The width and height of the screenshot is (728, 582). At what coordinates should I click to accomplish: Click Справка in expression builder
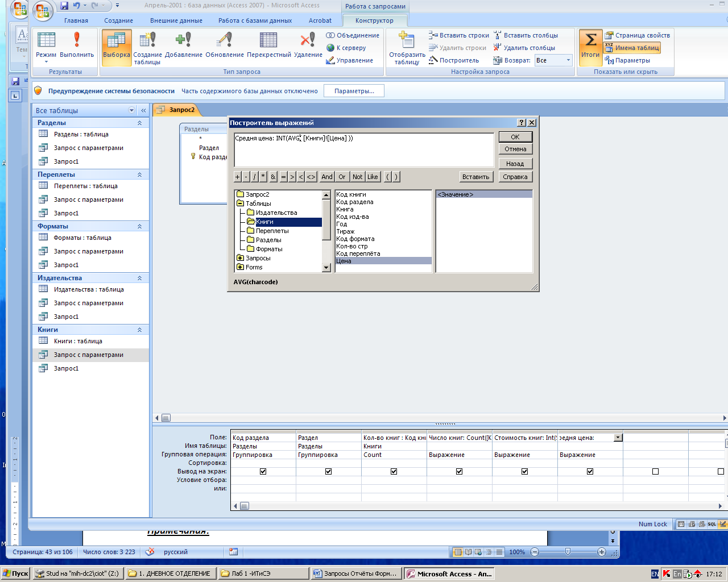point(515,177)
